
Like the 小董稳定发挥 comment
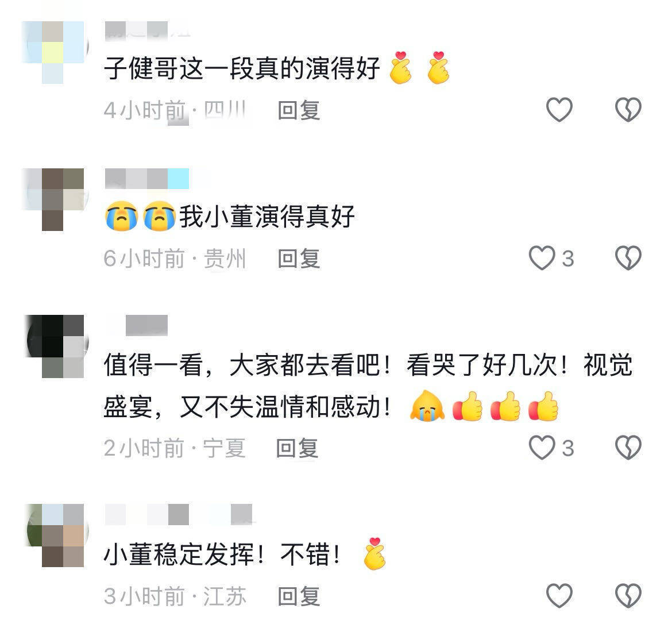(559, 596)
